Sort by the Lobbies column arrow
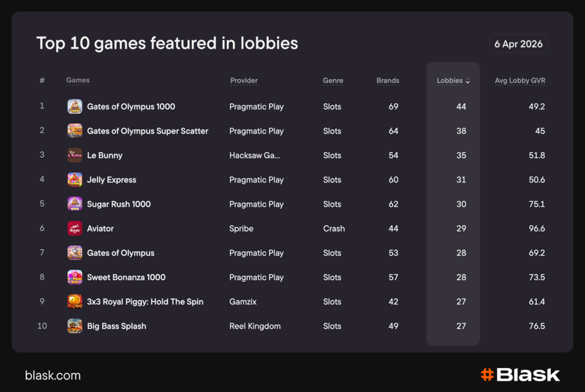 468,81
